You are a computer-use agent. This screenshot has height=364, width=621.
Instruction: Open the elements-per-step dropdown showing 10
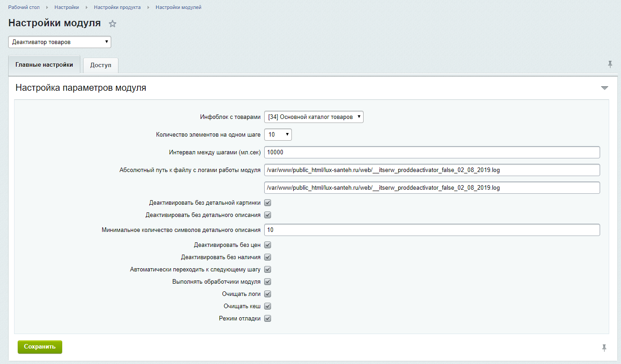(x=278, y=135)
